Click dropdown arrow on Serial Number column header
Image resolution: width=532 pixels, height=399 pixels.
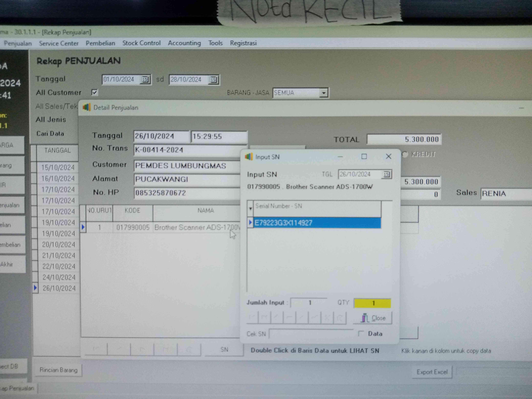point(250,209)
